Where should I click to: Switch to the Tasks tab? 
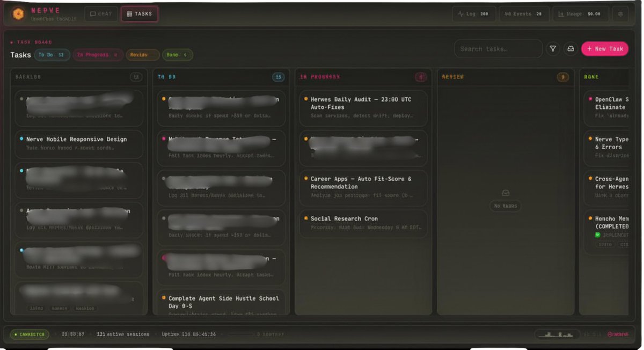pyautogui.click(x=140, y=14)
